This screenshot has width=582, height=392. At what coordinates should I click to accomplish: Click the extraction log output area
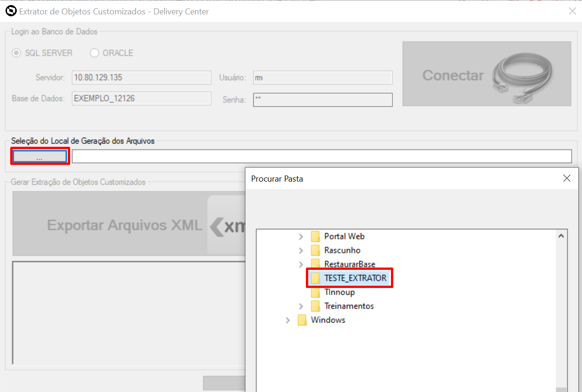click(x=129, y=313)
